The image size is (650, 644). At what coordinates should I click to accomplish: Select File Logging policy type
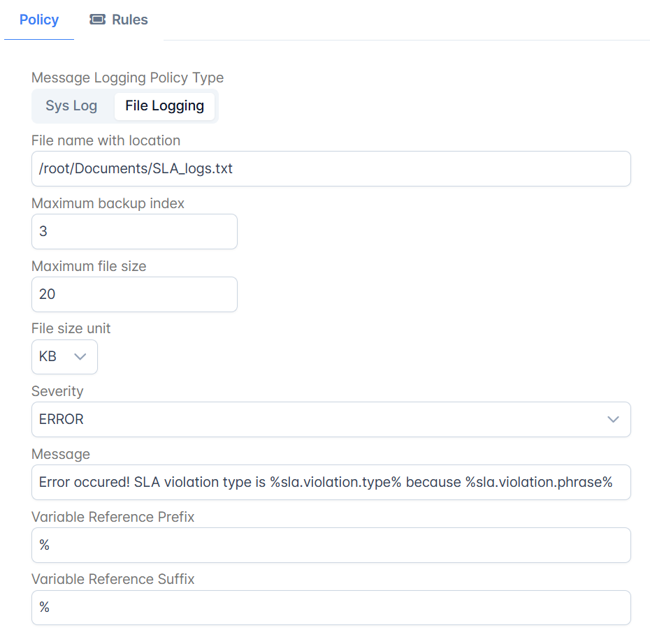(x=164, y=106)
